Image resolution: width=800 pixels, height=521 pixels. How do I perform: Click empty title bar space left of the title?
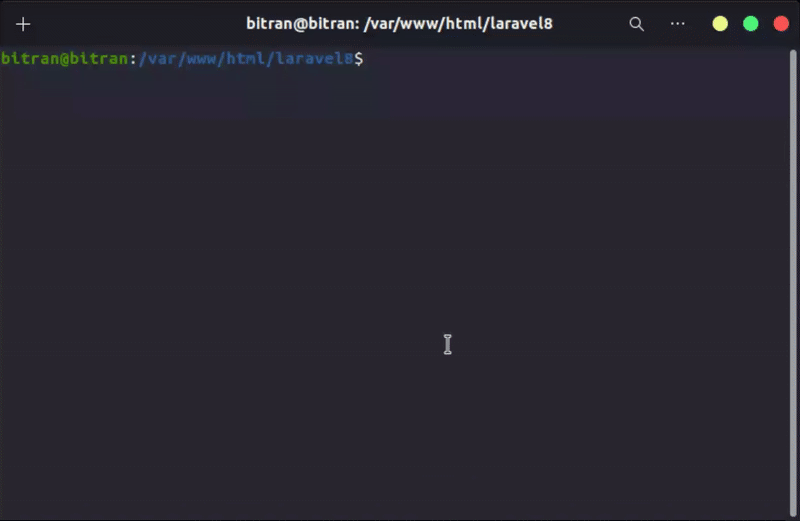pos(138,24)
